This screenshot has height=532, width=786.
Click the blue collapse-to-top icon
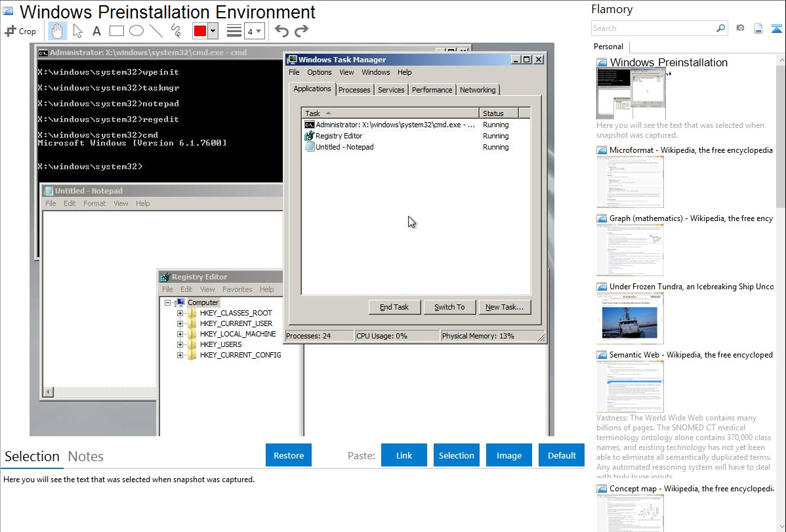776,28
